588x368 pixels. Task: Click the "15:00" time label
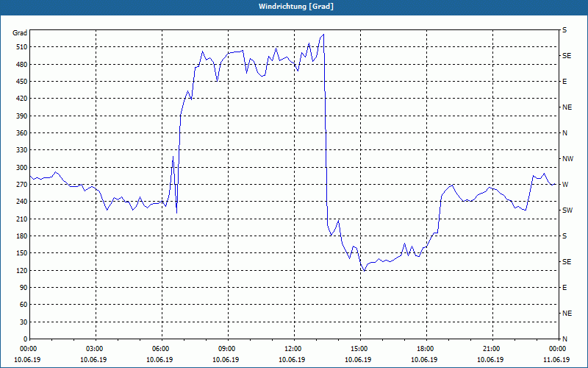[x=359, y=349]
